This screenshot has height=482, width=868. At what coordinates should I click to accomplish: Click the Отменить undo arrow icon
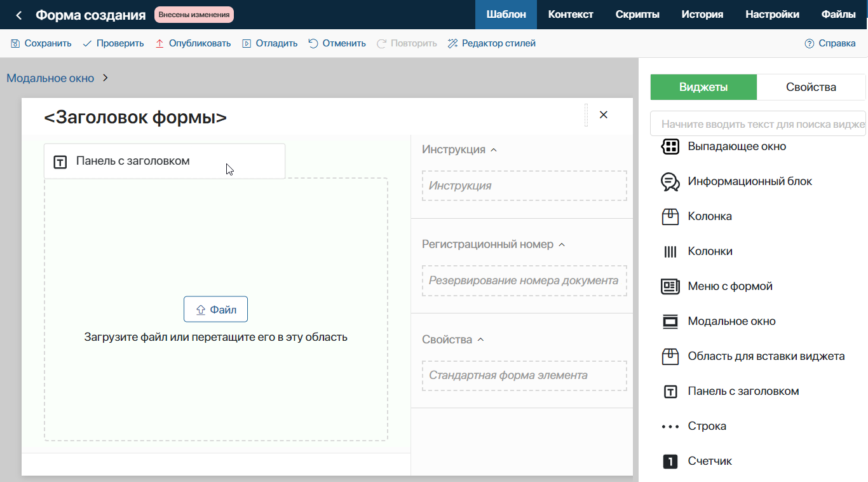313,44
